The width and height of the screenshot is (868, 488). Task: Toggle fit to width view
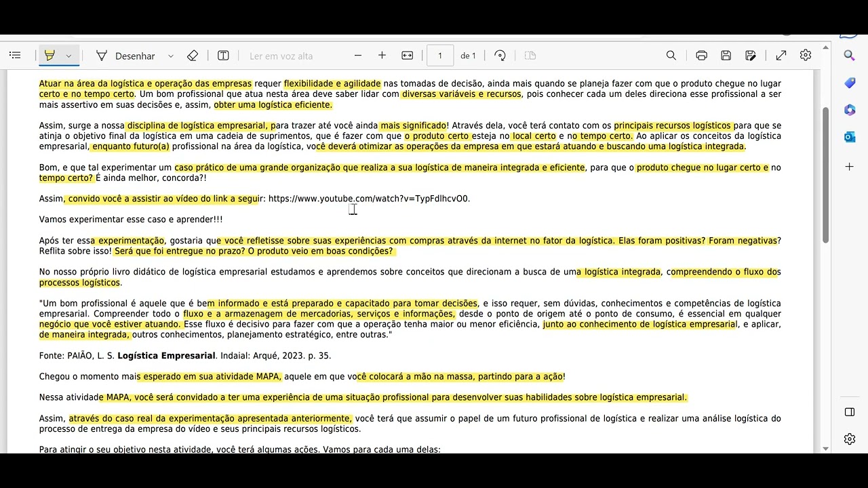click(408, 56)
